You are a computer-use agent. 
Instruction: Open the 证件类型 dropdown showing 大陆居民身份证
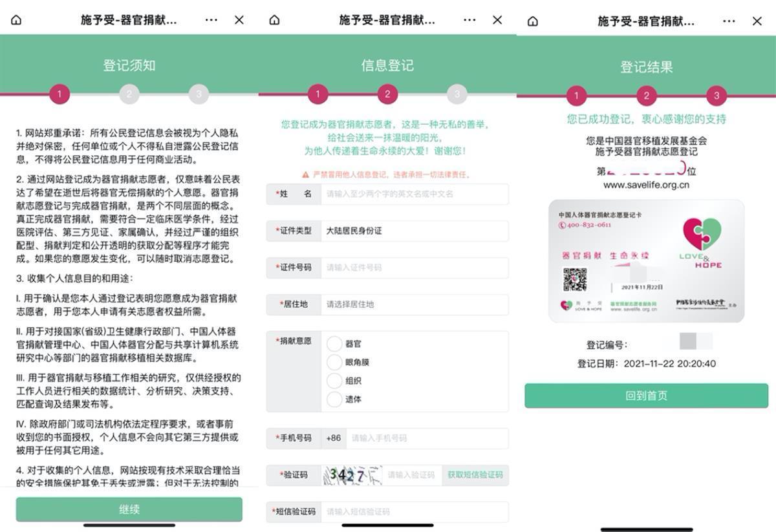click(x=414, y=231)
